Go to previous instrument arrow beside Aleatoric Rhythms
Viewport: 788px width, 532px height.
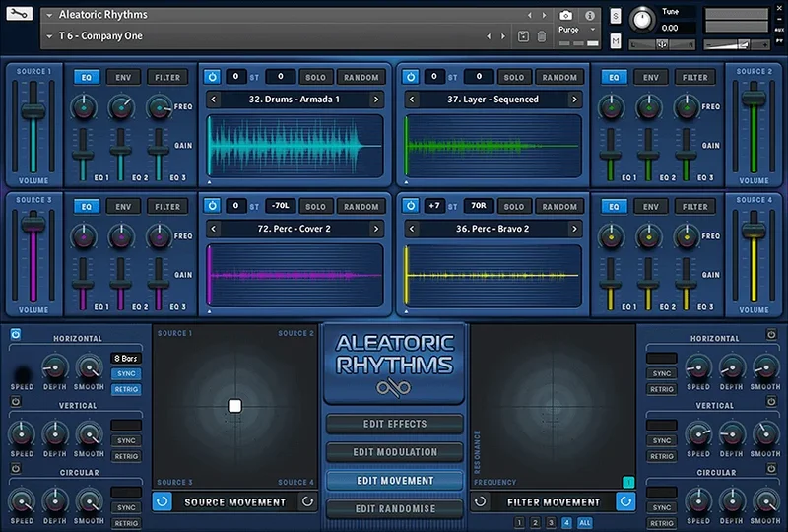[529, 16]
